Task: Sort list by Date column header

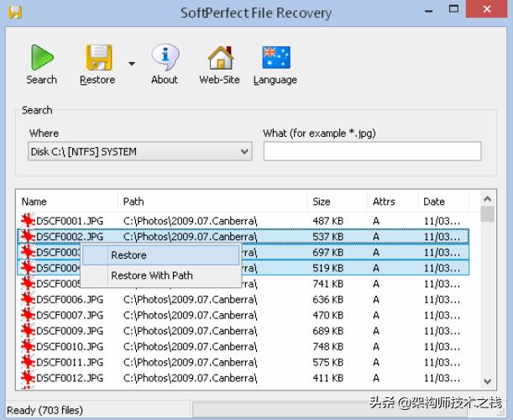Action: coord(444,202)
